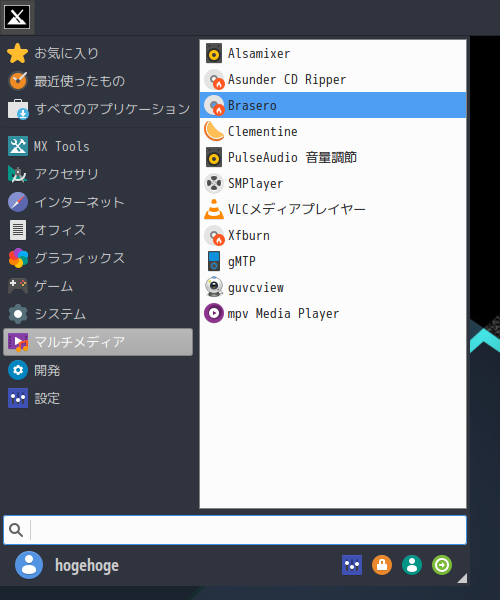Launch Asunder CD Ripper via its disc icon

(214, 79)
